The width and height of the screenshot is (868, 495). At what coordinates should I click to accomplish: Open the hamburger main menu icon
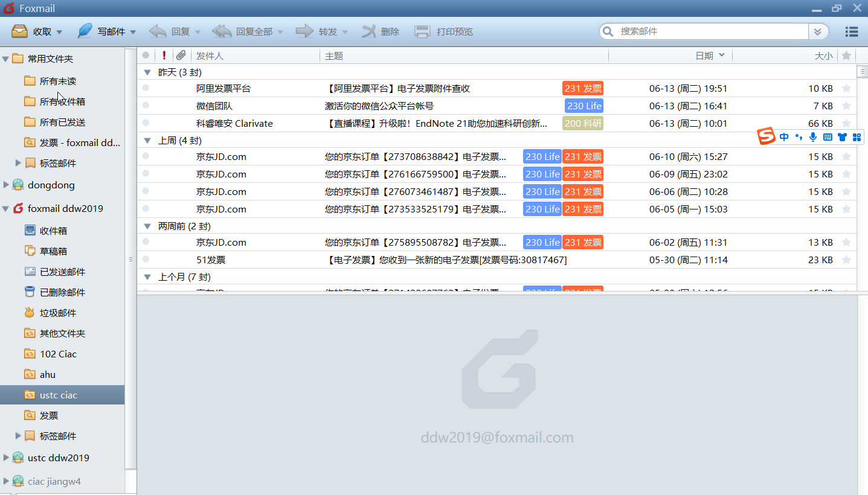click(x=852, y=31)
